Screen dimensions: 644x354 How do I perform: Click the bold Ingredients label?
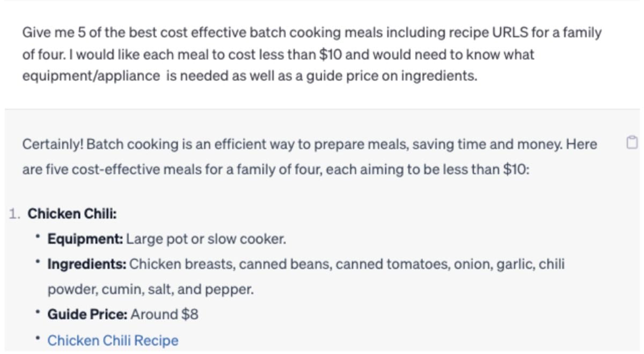[x=87, y=264]
